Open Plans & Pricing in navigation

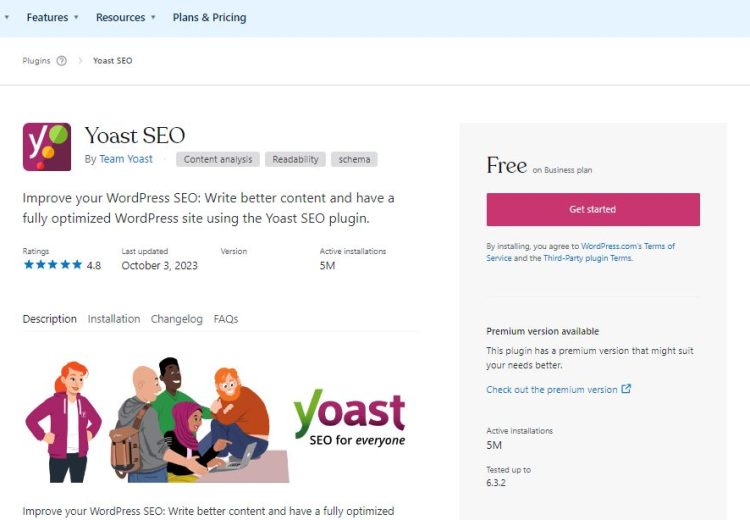pyautogui.click(x=210, y=18)
